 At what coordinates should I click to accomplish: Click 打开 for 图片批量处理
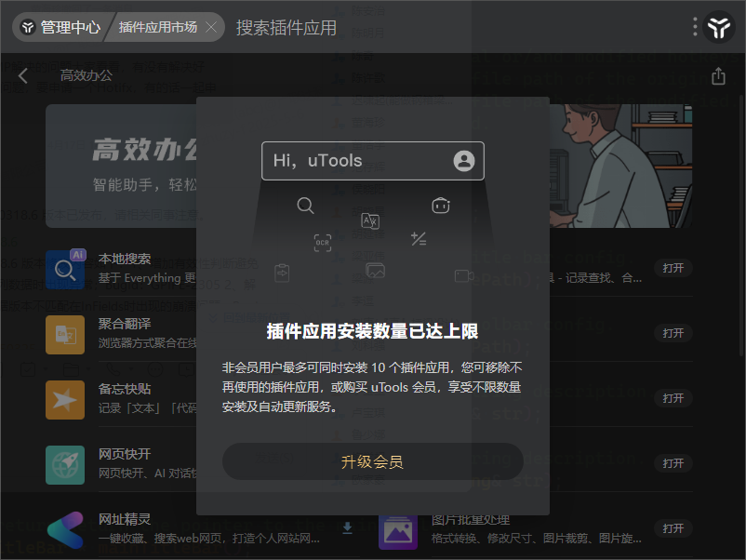[x=673, y=528]
